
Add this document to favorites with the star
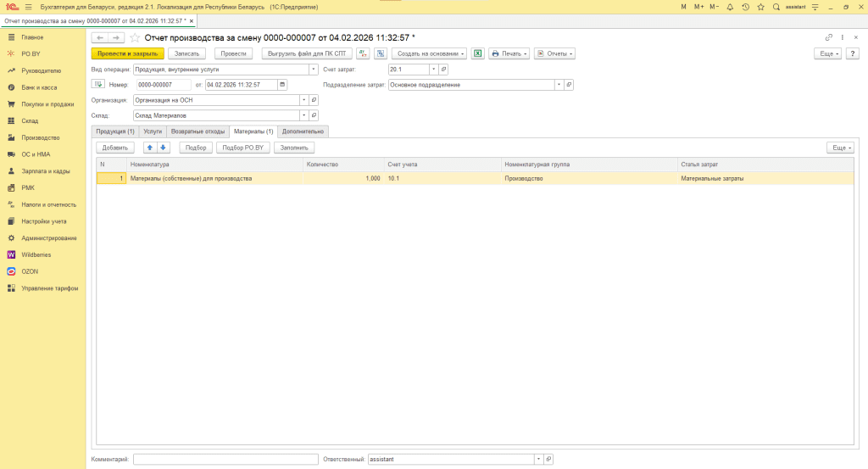pos(135,37)
